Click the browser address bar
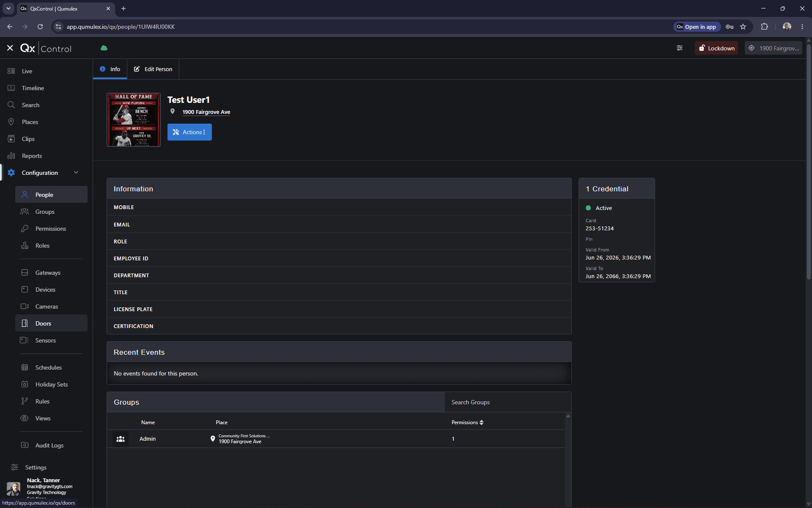Viewport: 812px width, 508px height. tap(364, 27)
